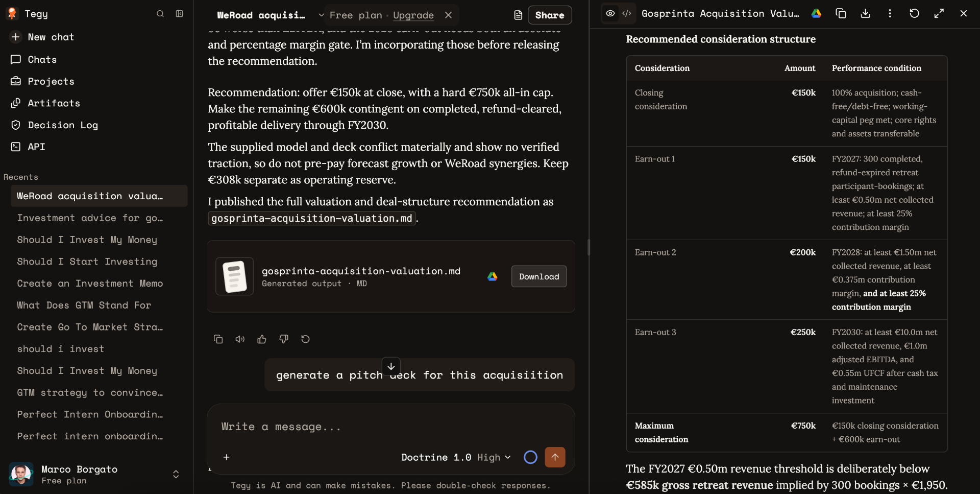Click the Earn-out 2 row label
The width and height of the screenshot is (980, 494).
(655, 252)
